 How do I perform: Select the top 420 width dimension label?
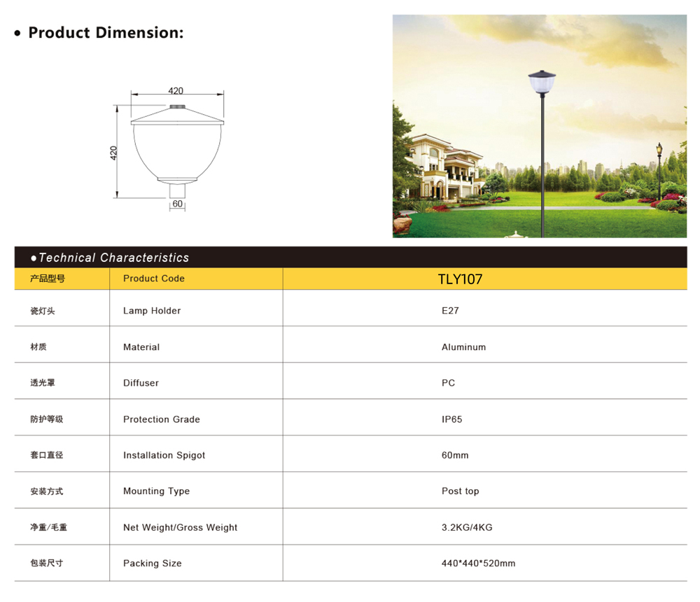(176, 91)
